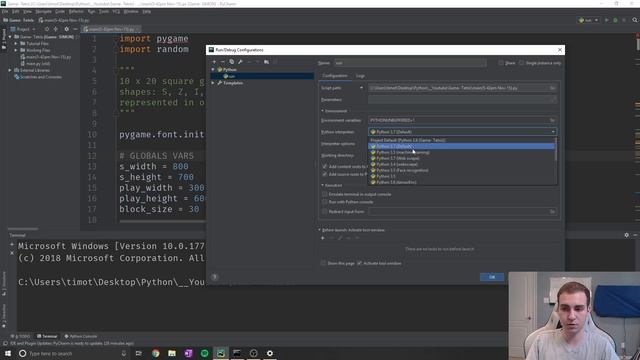640x360 pixels.
Task: Open terminal panel settings gear
Action: tap(627, 235)
